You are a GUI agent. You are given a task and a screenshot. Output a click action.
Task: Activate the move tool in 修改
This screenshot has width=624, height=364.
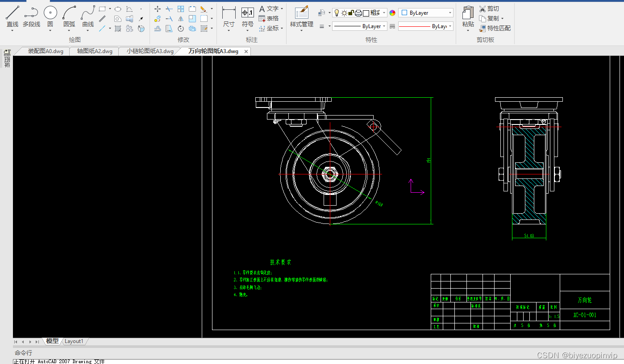pos(158,8)
